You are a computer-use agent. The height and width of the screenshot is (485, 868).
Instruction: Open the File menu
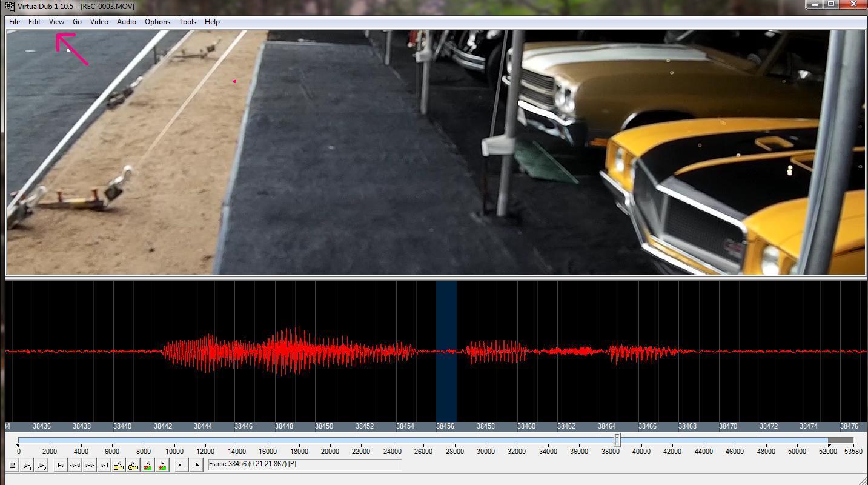(15, 22)
